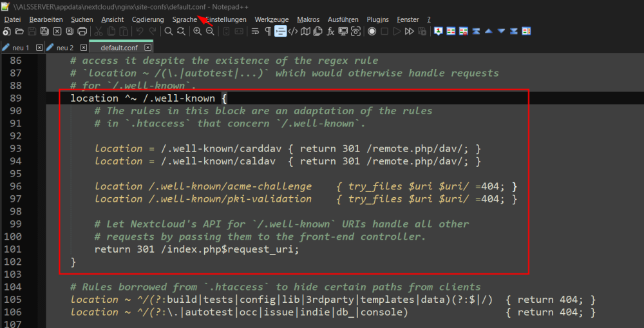Click the Cut scissors icon
This screenshot has height=328, width=644.
point(98,31)
